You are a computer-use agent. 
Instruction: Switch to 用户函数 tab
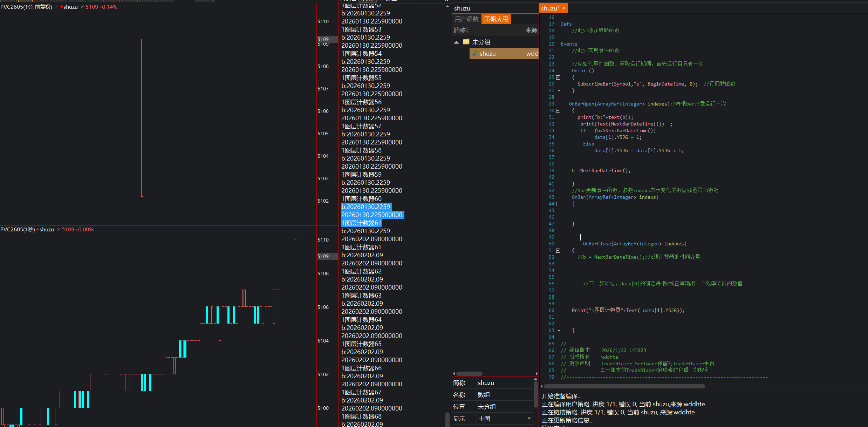pyautogui.click(x=466, y=19)
